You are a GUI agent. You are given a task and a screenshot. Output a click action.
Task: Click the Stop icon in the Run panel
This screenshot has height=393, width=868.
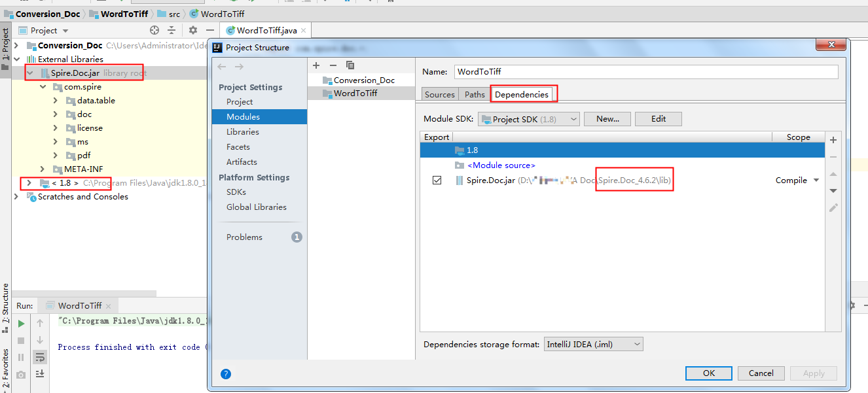coord(21,341)
